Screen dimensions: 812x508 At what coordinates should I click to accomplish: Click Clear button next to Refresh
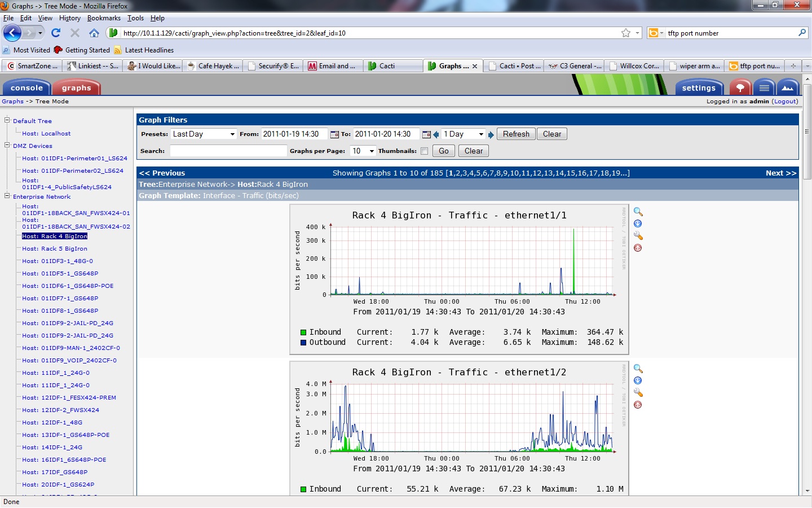click(552, 134)
